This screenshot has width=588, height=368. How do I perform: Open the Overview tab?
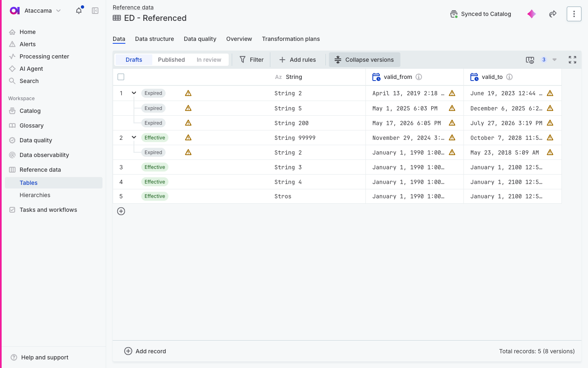239,39
